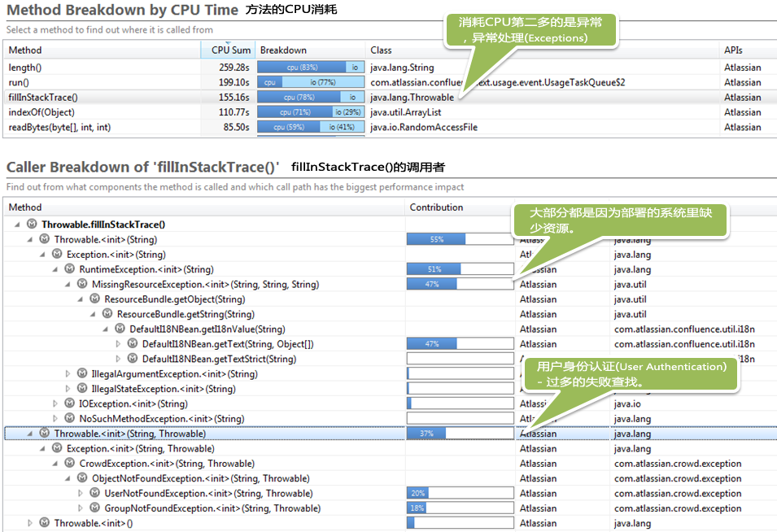Expand the UserNotFoundException.<init> node
Image resolution: width=777 pixels, height=532 pixels.
click(x=81, y=494)
